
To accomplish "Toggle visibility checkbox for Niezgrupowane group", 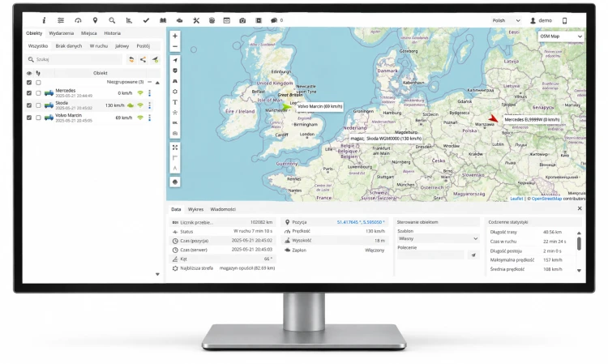I will (x=29, y=82).
